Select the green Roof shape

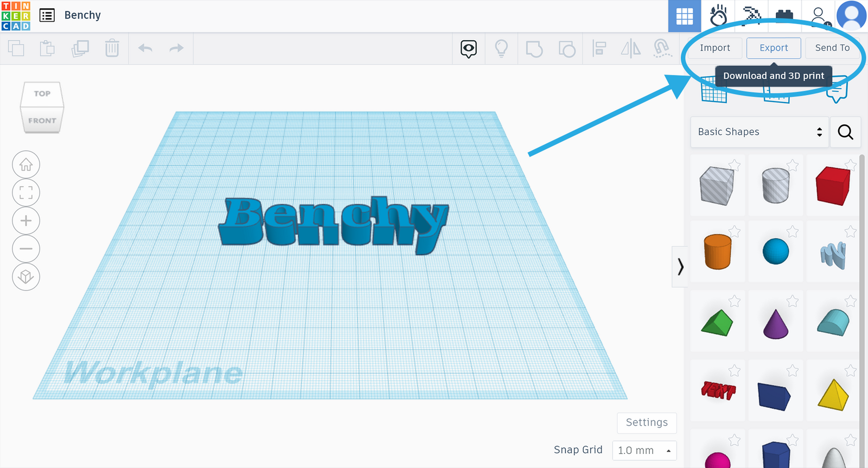[717, 323]
